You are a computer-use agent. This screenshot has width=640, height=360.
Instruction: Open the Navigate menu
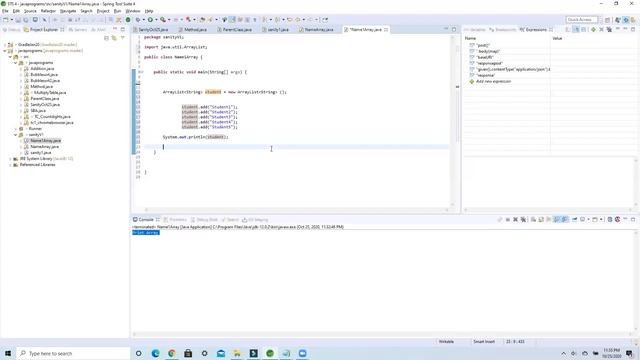pos(68,11)
